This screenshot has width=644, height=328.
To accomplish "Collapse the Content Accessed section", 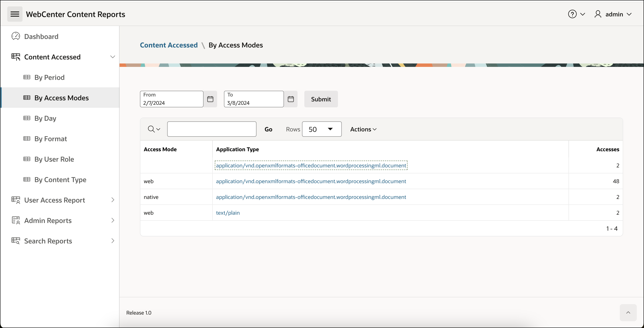I will pyautogui.click(x=113, y=57).
